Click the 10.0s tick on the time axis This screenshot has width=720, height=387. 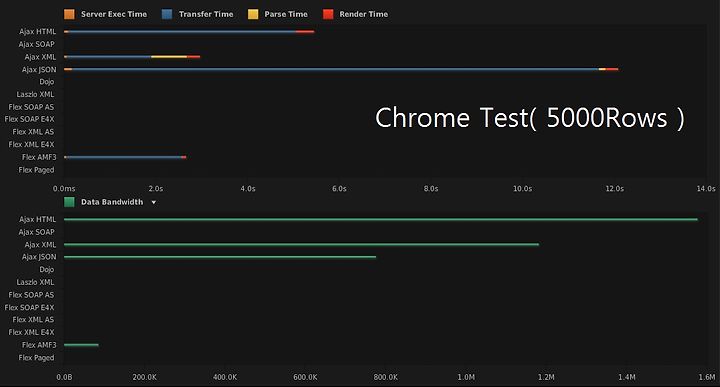pos(523,189)
